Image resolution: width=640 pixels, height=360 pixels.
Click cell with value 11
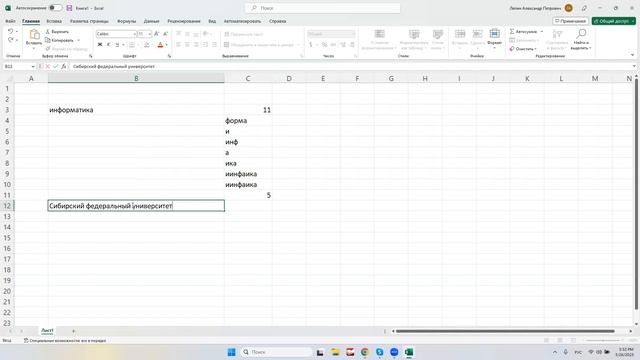click(x=248, y=110)
